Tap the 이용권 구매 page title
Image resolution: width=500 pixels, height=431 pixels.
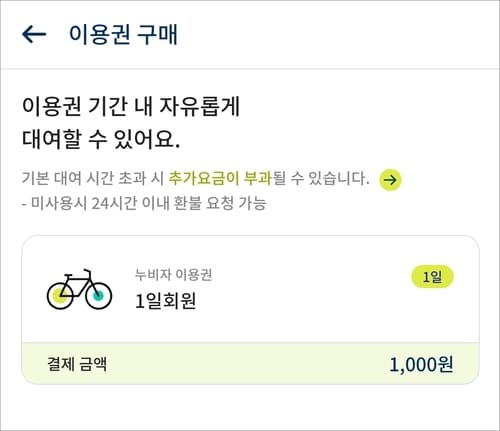point(123,34)
